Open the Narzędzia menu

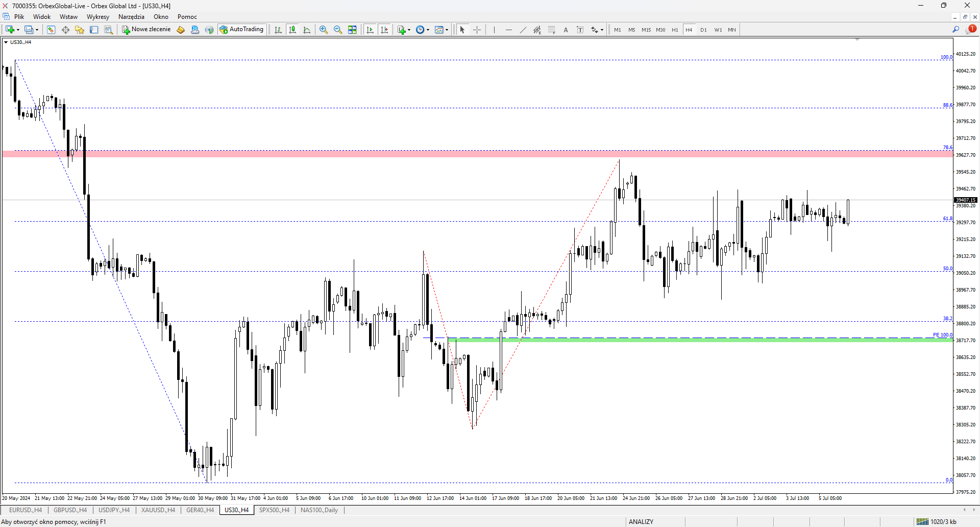click(x=131, y=17)
